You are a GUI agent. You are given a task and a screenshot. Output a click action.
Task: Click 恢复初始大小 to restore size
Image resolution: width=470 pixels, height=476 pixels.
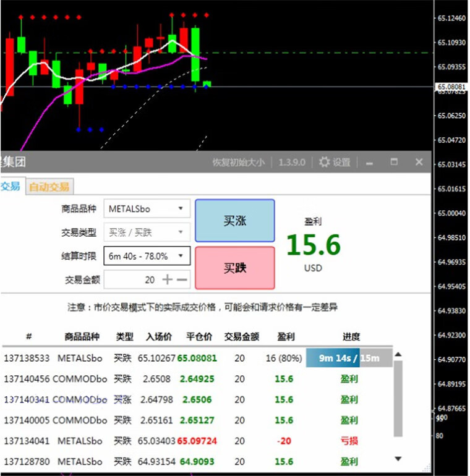coord(238,163)
